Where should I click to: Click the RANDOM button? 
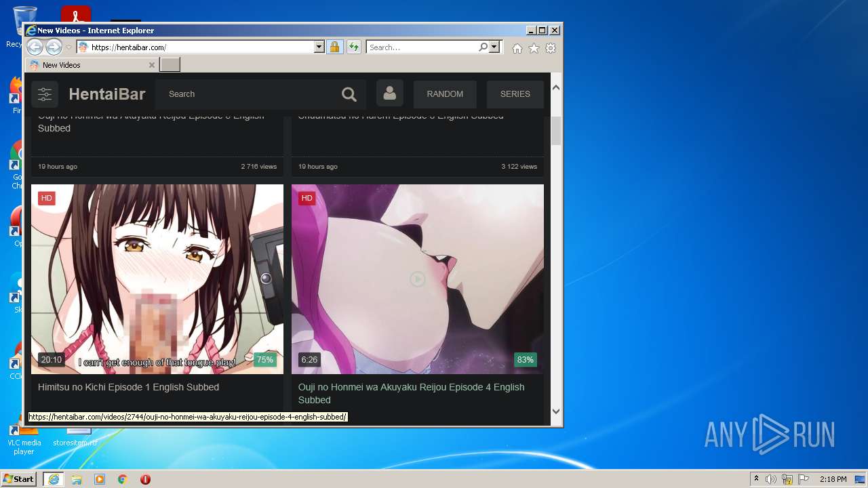pyautogui.click(x=445, y=94)
